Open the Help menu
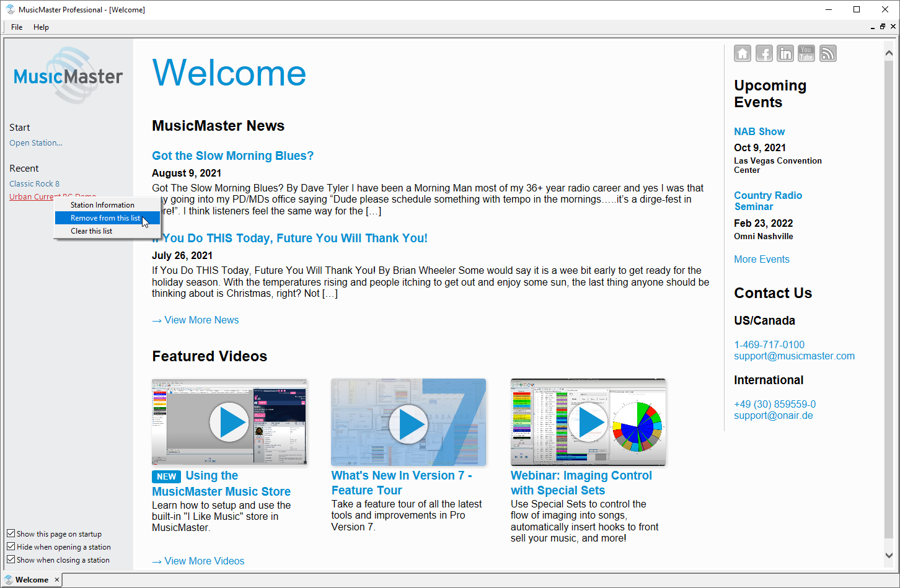The image size is (900, 588). point(41,27)
